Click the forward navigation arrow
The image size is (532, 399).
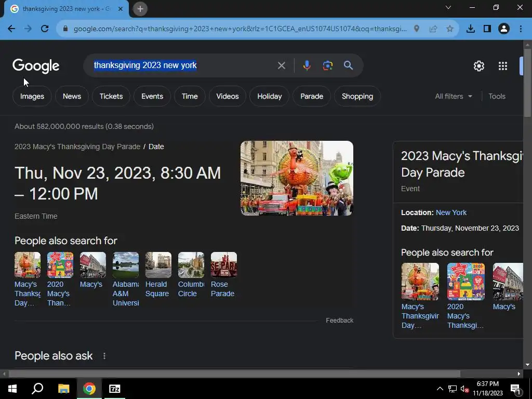tap(28, 29)
